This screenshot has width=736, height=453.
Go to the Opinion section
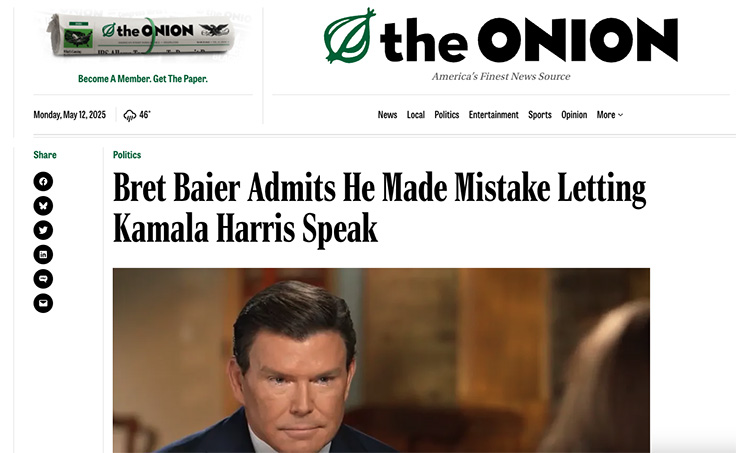(574, 115)
